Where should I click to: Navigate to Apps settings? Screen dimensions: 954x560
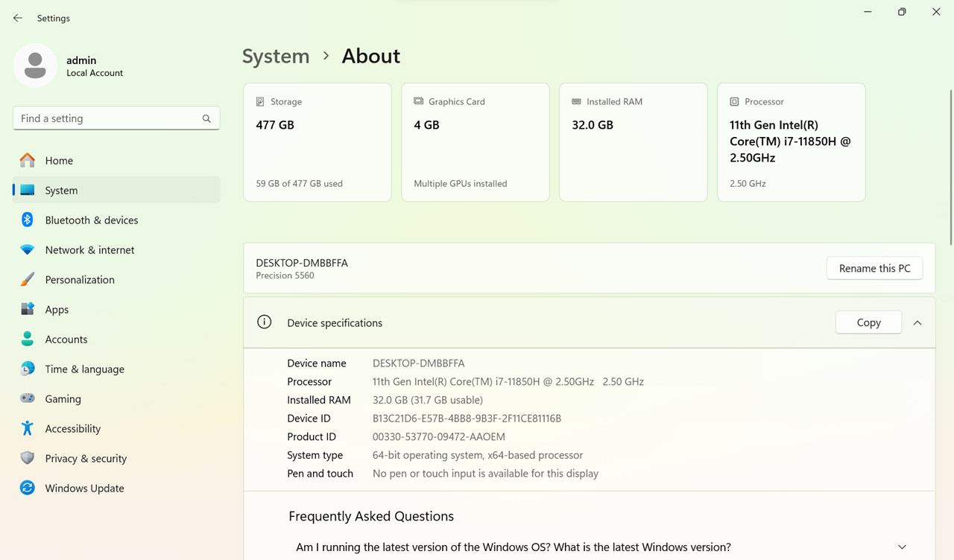click(x=116, y=309)
